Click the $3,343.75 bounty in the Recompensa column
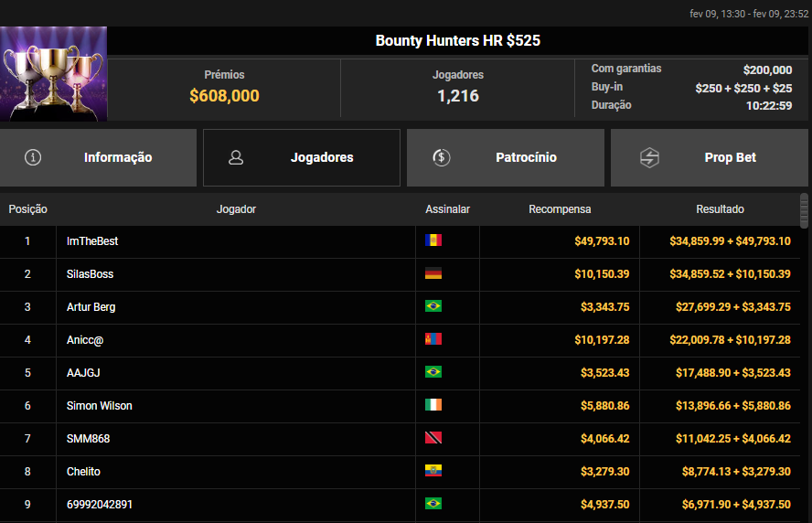The height and width of the screenshot is (523, 812). (x=604, y=307)
